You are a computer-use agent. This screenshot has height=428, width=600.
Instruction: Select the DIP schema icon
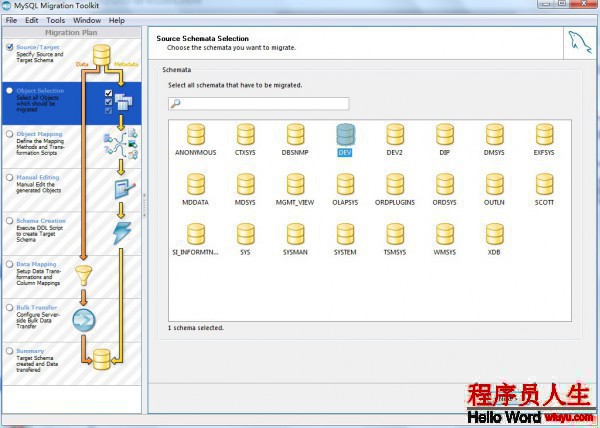pos(445,135)
